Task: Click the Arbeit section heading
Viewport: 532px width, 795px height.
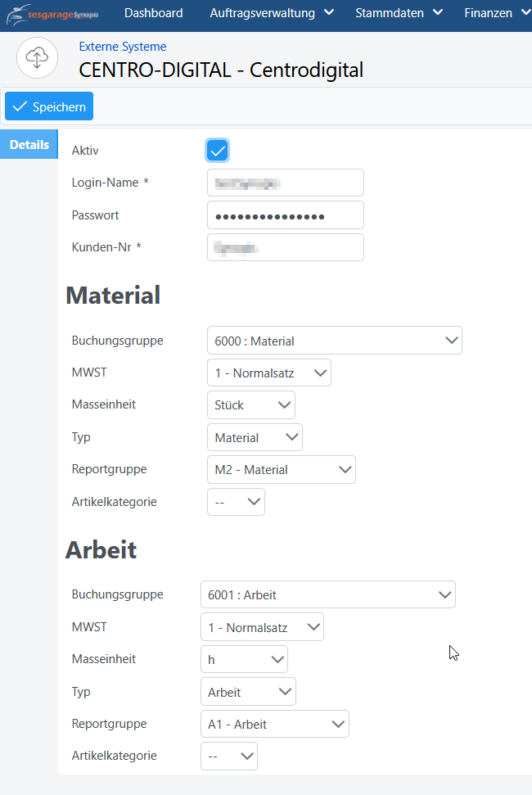Action: point(101,549)
